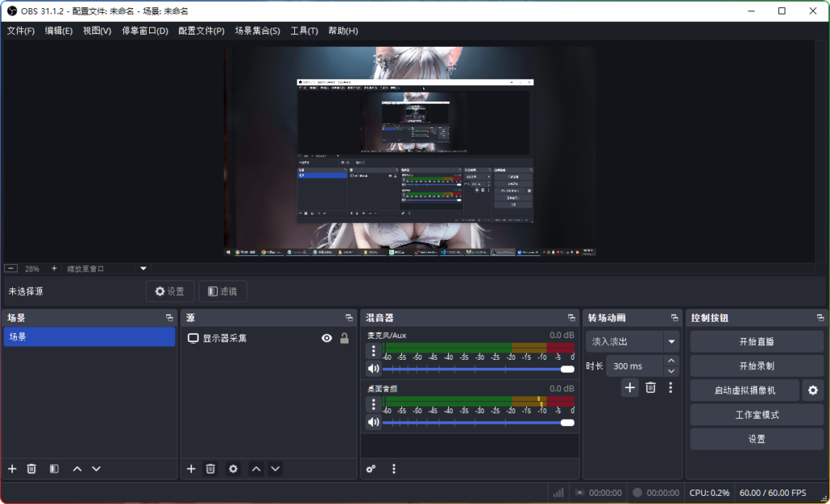Undock the 控制按钮 panel
The image size is (830, 504).
pos(820,318)
